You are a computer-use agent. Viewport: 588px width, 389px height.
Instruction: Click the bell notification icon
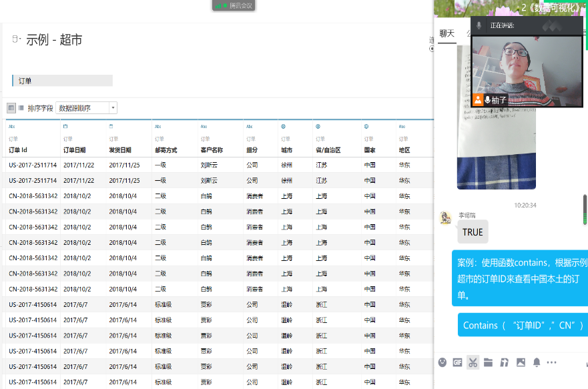(537, 362)
